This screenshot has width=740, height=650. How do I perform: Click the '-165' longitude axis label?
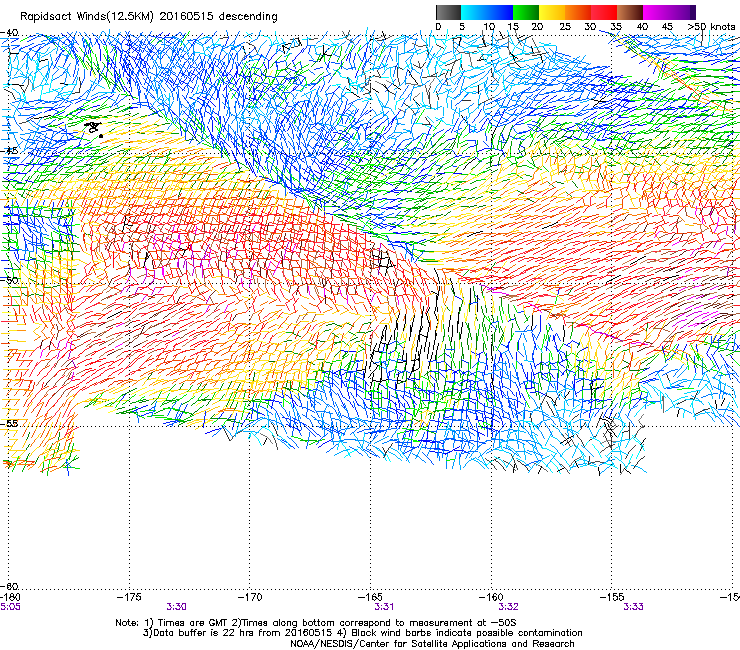tap(370, 598)
